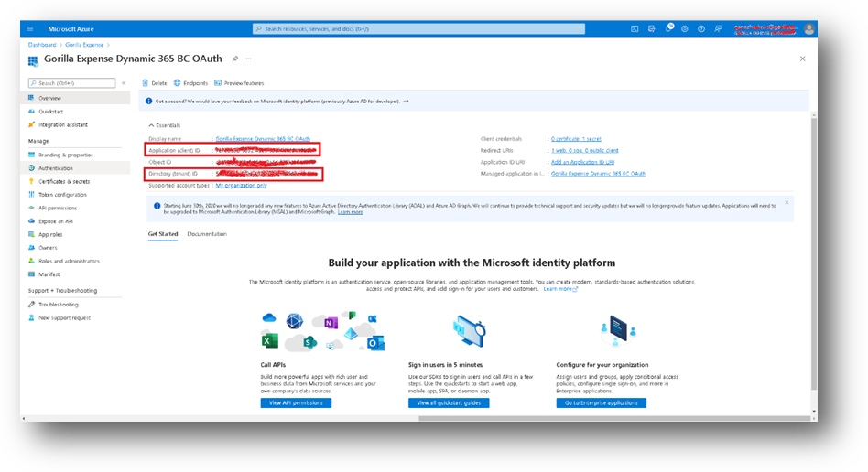The height and width of the screenshot is (472, 868).
Task: Pin the Gorilla Expense app registration
Action: 234,59
